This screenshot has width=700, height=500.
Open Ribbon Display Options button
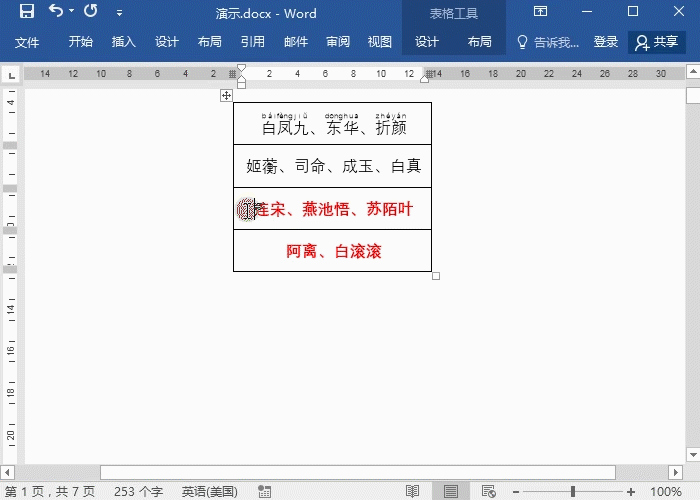540,13
